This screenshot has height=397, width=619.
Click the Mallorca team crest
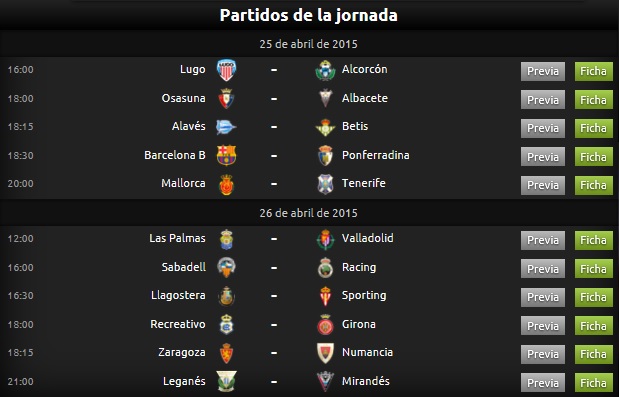[227, 184]
